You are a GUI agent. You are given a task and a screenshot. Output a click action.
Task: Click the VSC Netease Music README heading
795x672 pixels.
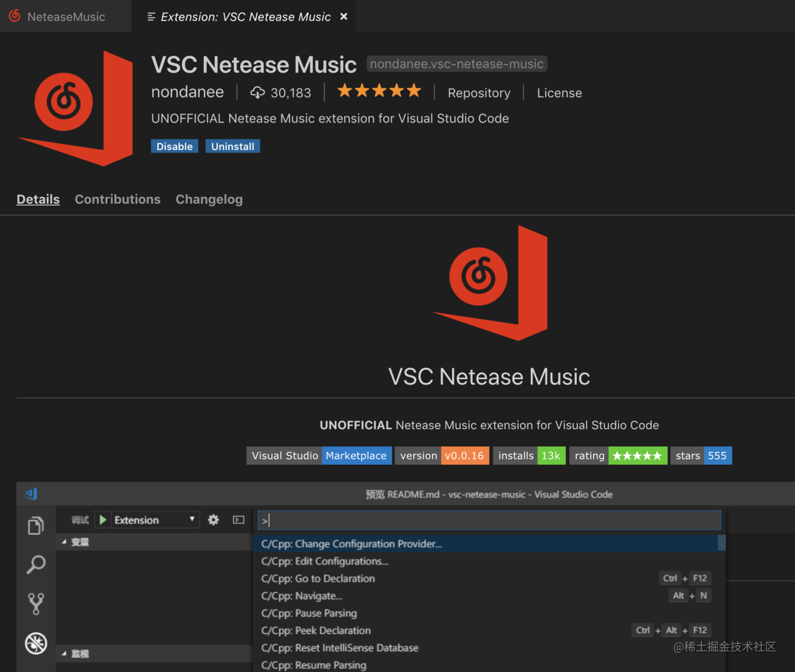point(489,376)
